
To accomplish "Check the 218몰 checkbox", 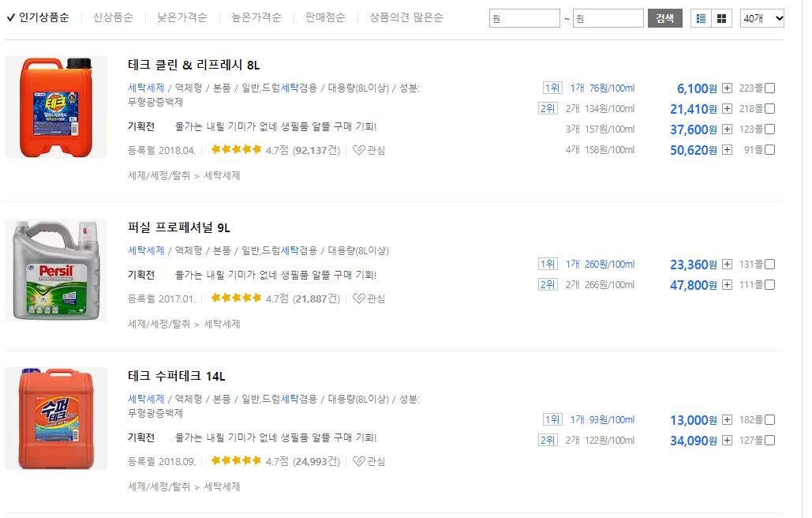I will [x=770, y=109].
